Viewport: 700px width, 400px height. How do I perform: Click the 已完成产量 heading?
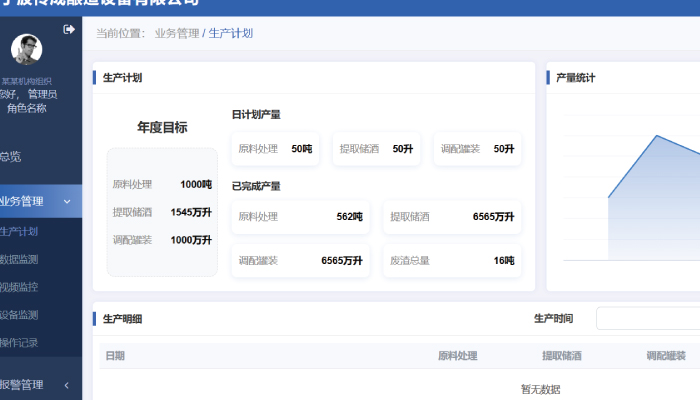256,186
